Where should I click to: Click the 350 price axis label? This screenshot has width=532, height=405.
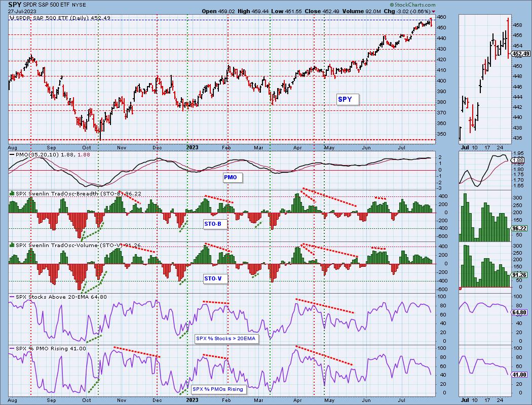[x=441, y=134]
